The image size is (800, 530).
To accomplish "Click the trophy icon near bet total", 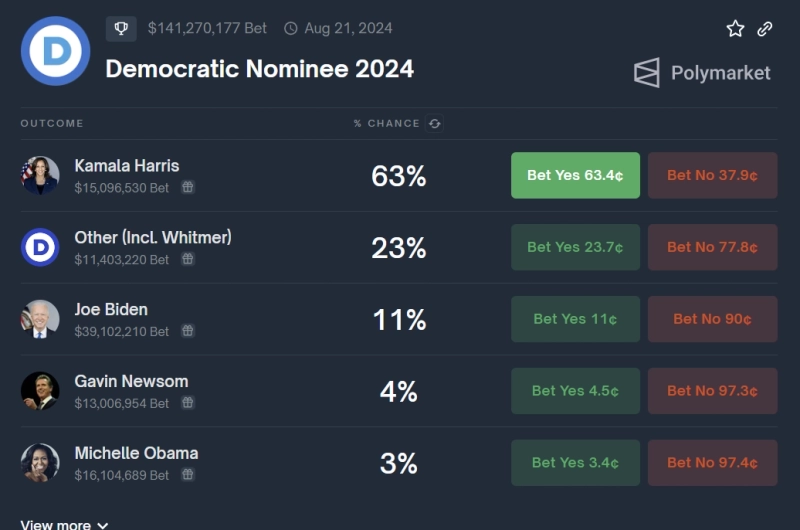I will [121, 28].
